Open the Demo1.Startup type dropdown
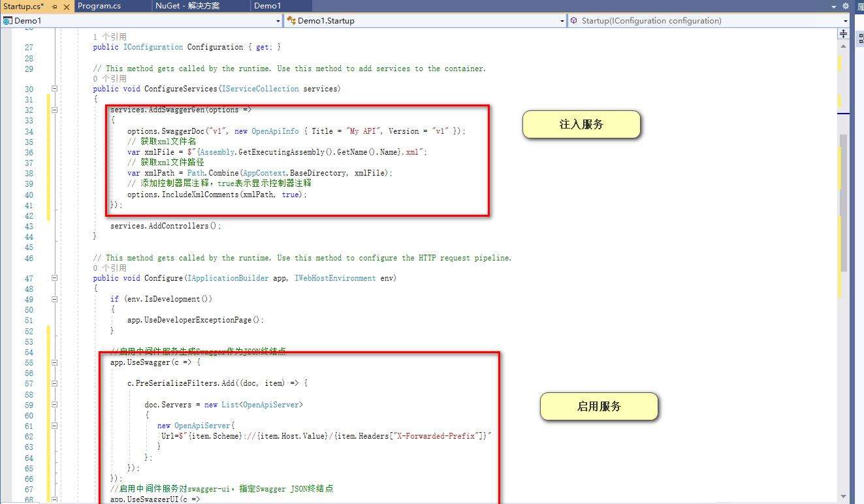This screenshot has height=504, width=864. click(562, 21)
